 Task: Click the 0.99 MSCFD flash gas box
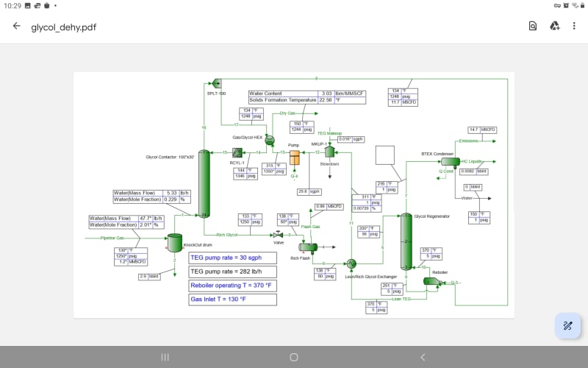(329, 207)
